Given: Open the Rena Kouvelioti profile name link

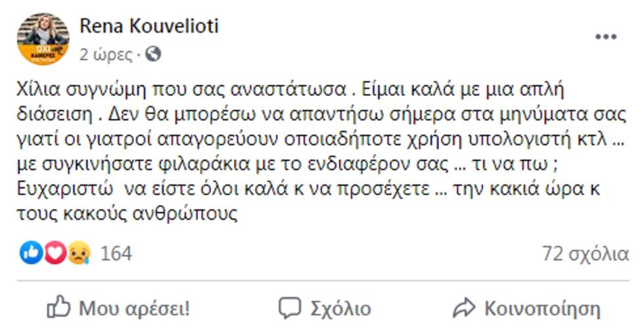Looking at the screenshot, I should pos(149,26).
